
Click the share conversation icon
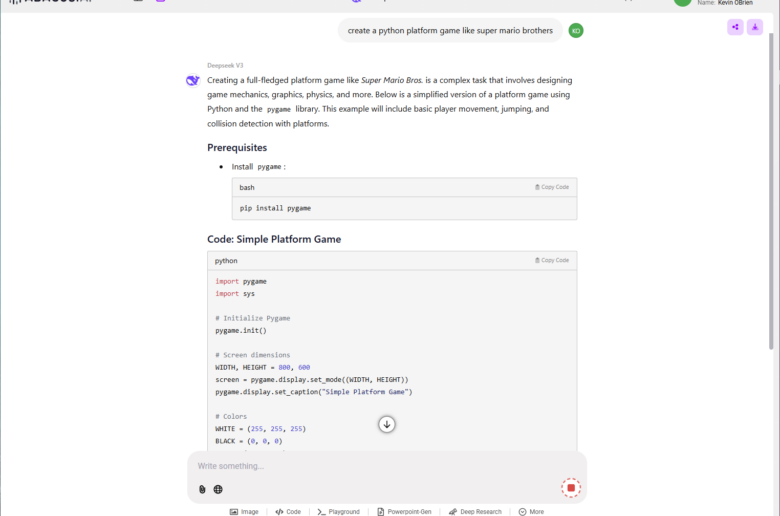[x=735, y=27]
